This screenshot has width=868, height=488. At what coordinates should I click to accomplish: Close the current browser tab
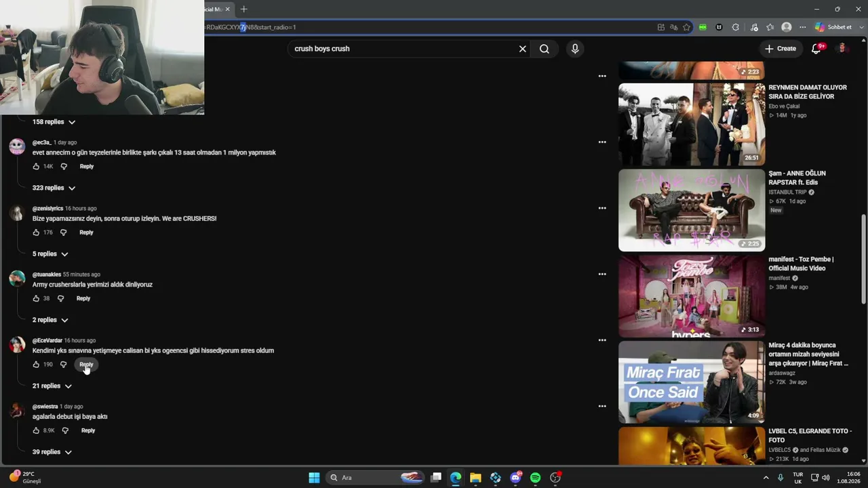(228, 9)
